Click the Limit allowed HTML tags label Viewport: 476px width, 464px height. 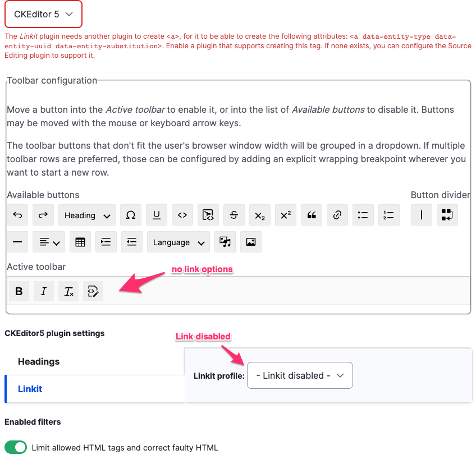(125, 448)
